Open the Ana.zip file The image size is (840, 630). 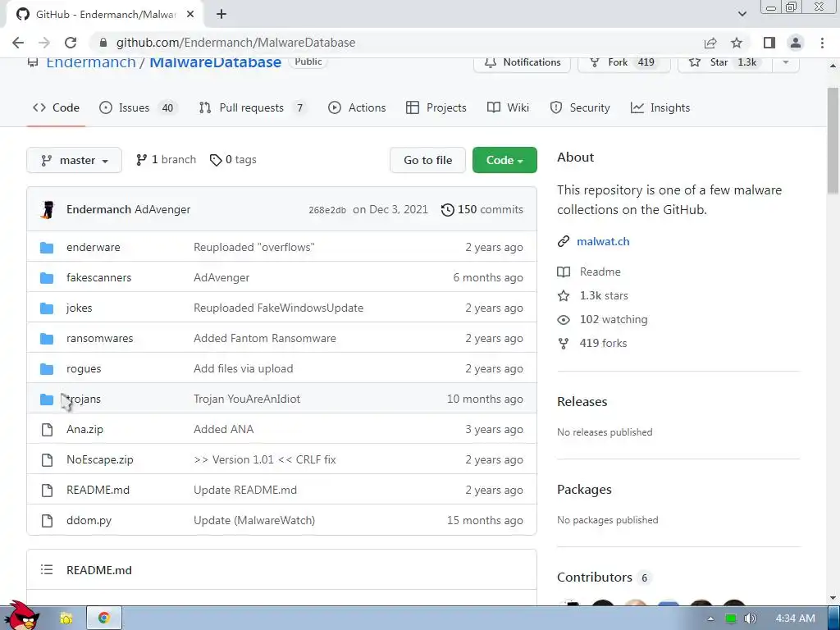[84, 430]
